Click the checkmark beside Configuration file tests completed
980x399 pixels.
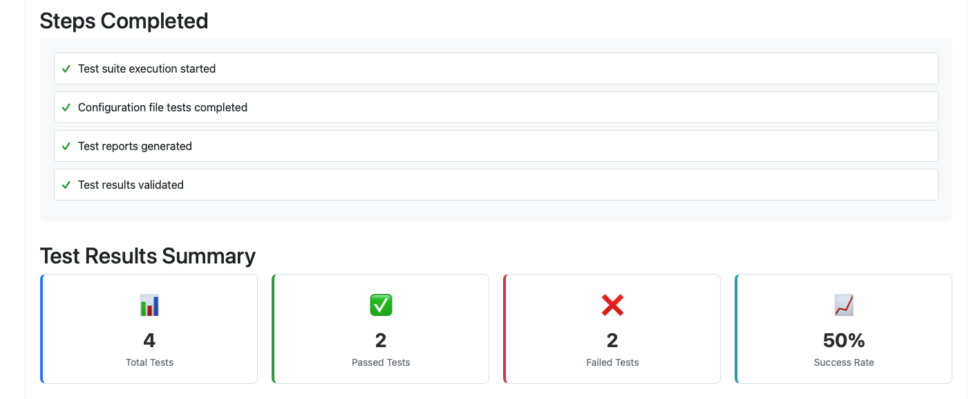click(x=66, y=107)
